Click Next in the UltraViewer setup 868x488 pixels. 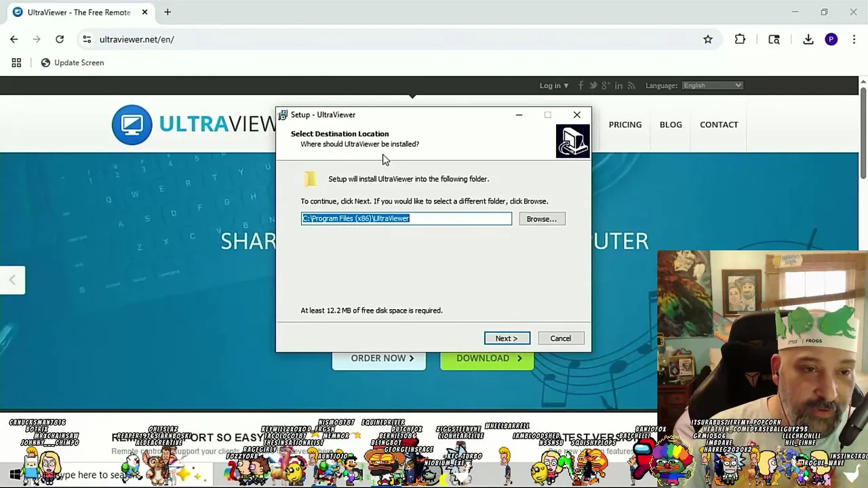point(507,338)
